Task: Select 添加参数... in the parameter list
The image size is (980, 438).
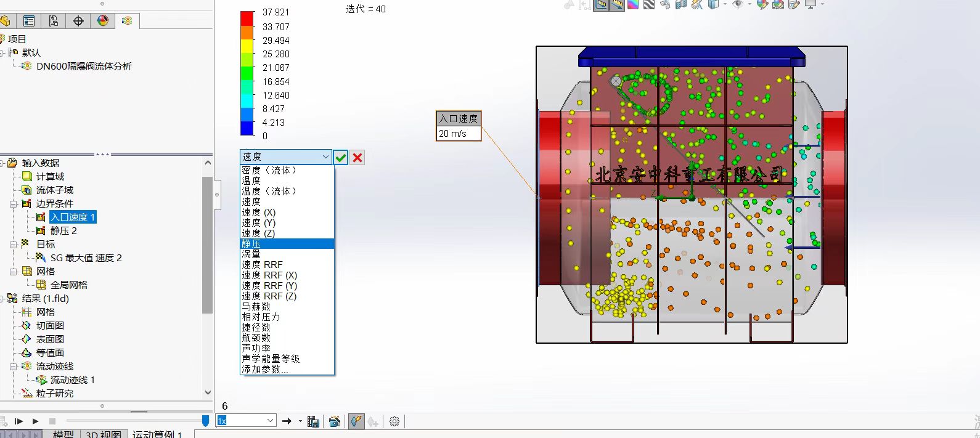Action: [x=287, y=370]
